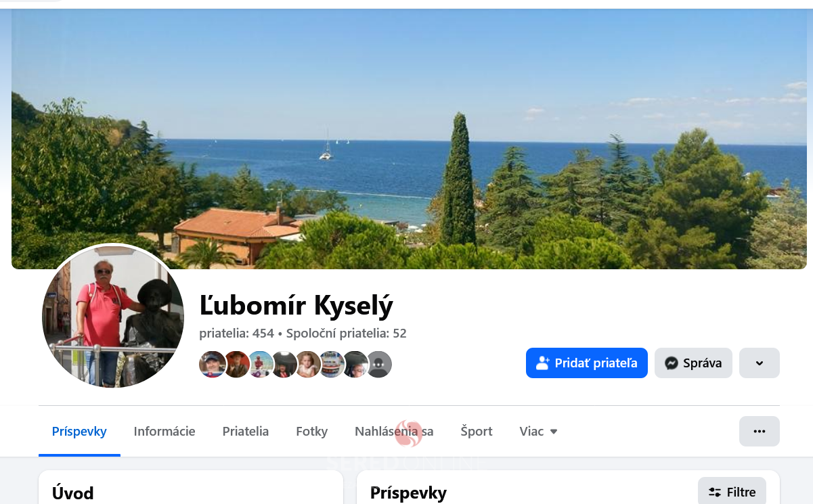Go to the Fotky tab

click(x=312, y=431)
